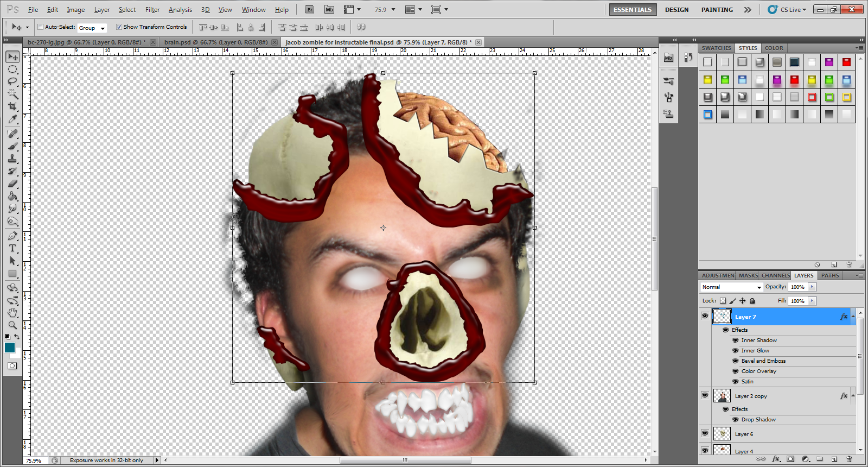868x467 pixels.
Task: Collapse Layer 2 copy effects list
Action: coord(853,395)
